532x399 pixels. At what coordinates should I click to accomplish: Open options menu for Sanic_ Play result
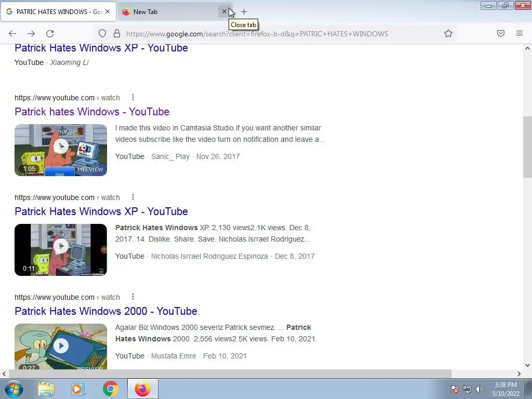click(x=133, y=98)
